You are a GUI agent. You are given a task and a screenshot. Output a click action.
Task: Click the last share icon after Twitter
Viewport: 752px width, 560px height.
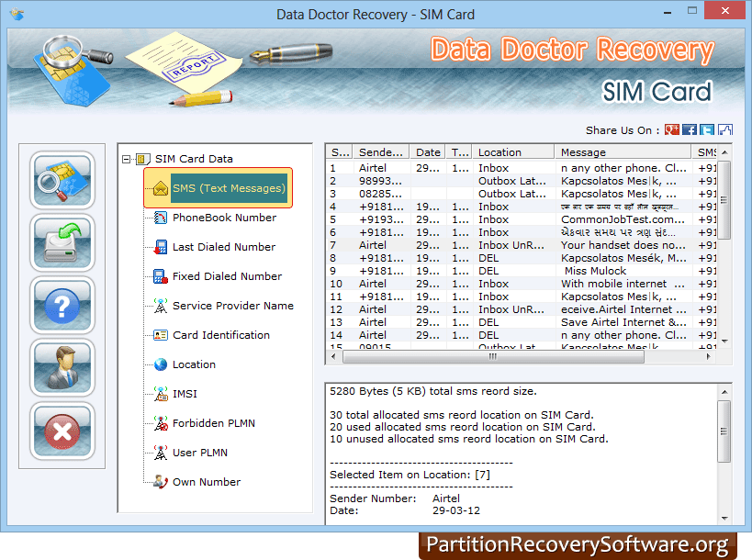click(x=724, y=129)
